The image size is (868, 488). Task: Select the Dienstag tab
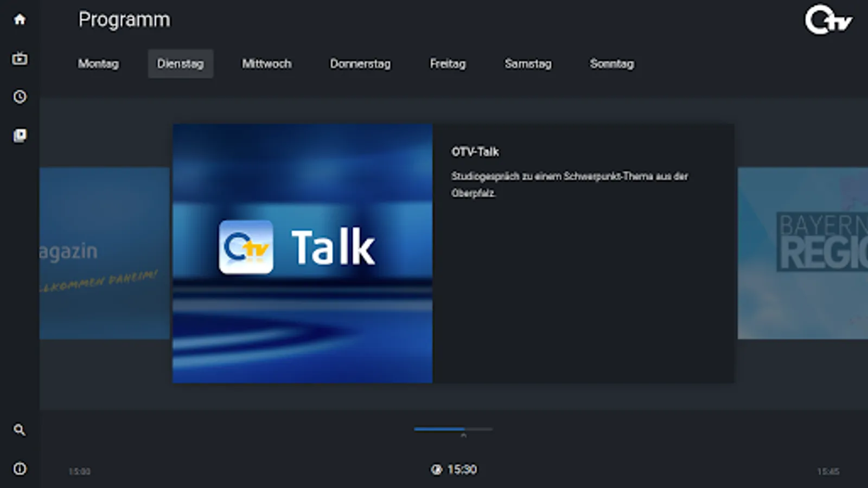181,64
